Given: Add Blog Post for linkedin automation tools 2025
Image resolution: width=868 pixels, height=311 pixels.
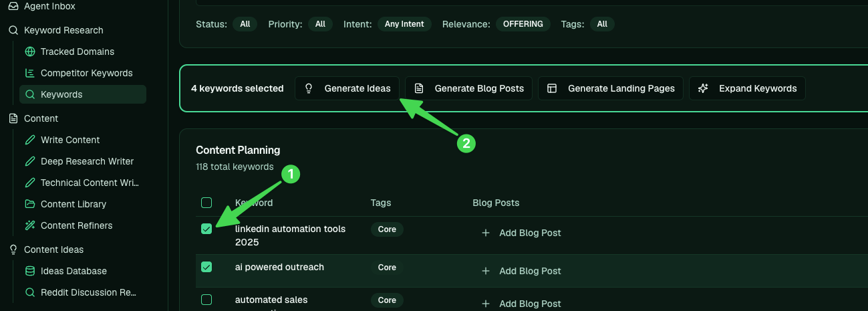Looking at the screenshot, I should click(521, 233).
